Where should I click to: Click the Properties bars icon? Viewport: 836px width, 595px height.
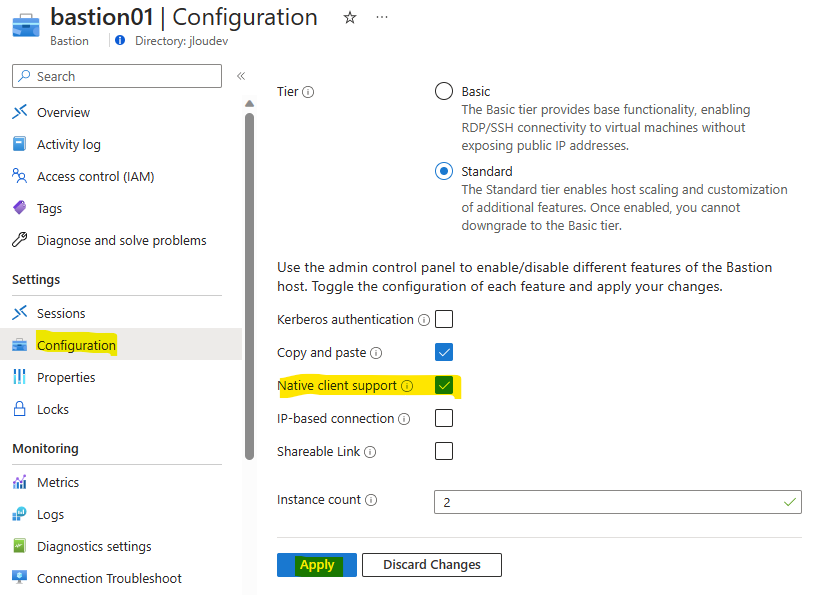[20, 377]
